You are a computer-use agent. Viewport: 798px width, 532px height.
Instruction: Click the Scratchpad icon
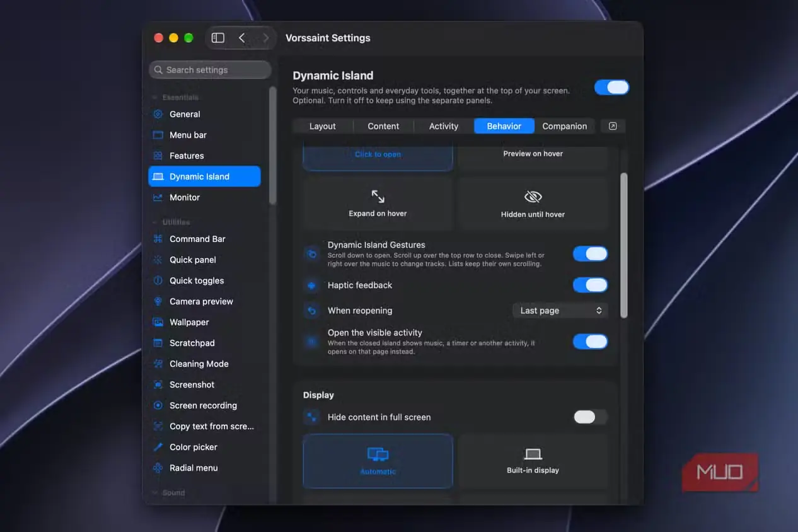coord(158,343)
